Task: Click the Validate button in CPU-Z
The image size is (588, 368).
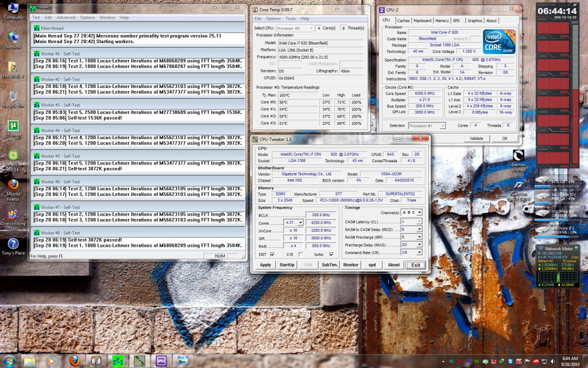Action: click(476, 139)
